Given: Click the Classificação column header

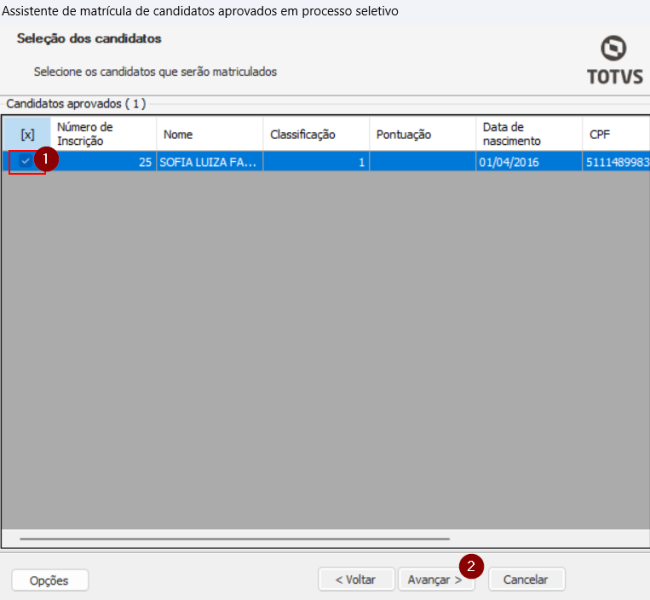Looking at the screenshot, I should 316,134.
